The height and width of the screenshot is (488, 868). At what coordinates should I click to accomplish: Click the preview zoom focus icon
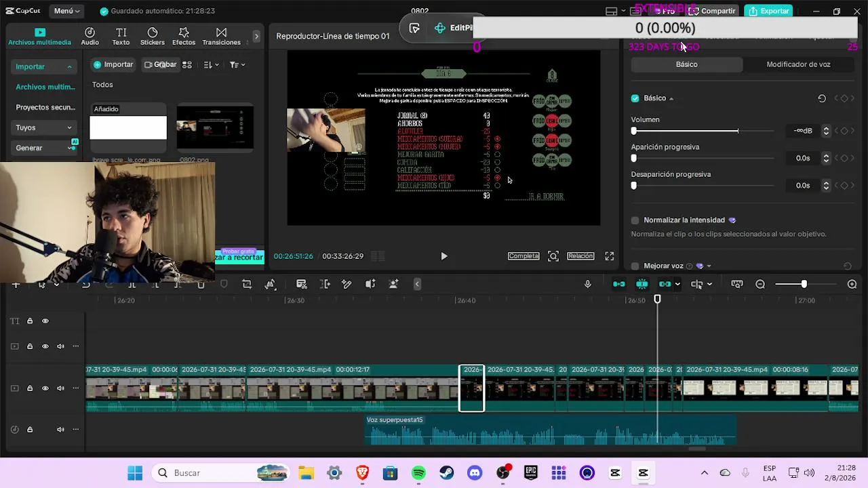coord(553,256)
